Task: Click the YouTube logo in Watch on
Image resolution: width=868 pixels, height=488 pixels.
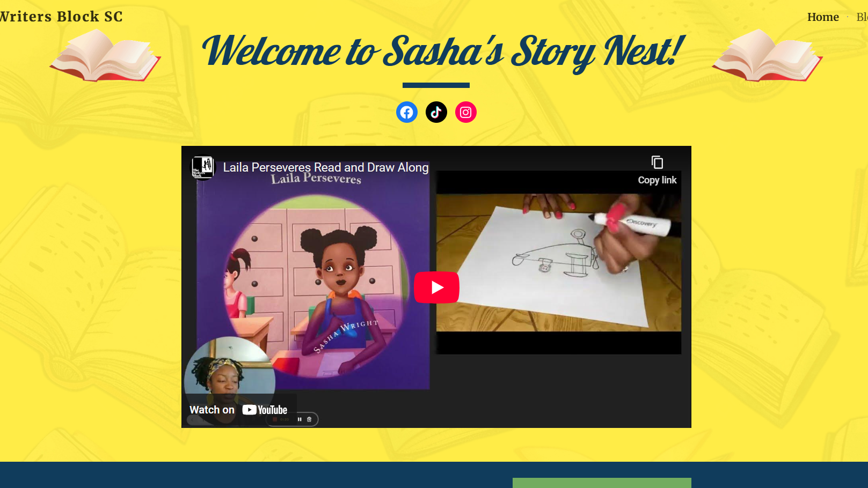Action: point(265,410)
